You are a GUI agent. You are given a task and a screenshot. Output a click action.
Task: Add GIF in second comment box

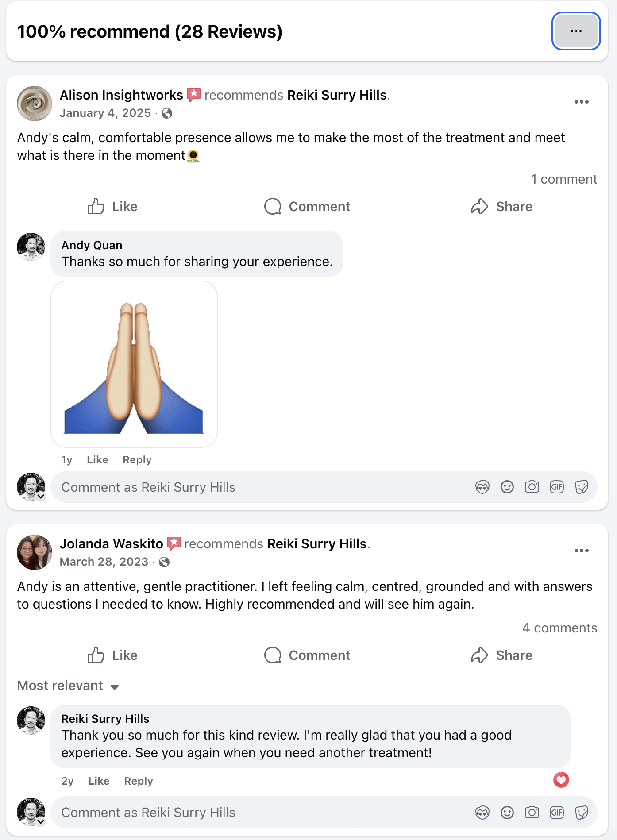[x=556, y=813]
